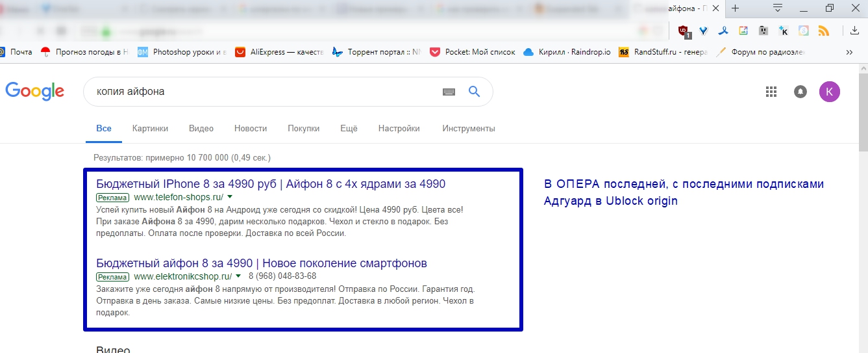Viewport: 868px width, 353px height.
Task: Open 'Инструменты' search tools
Action: pos(469,128)
